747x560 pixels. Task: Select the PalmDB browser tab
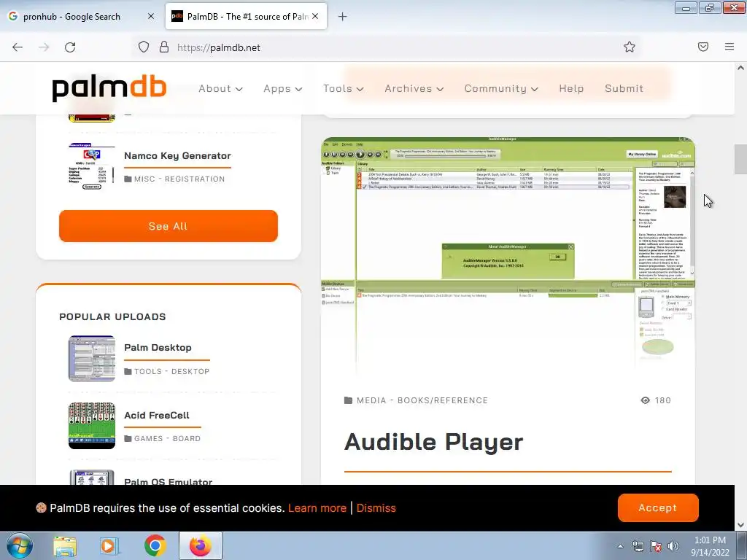pos(246,17)
